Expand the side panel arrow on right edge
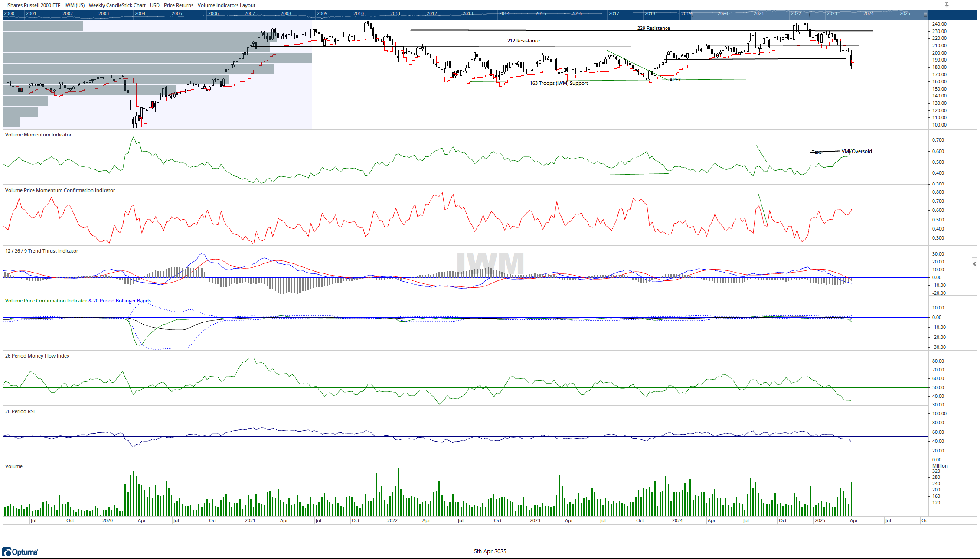The image size is (980, 559). (974, 263)
